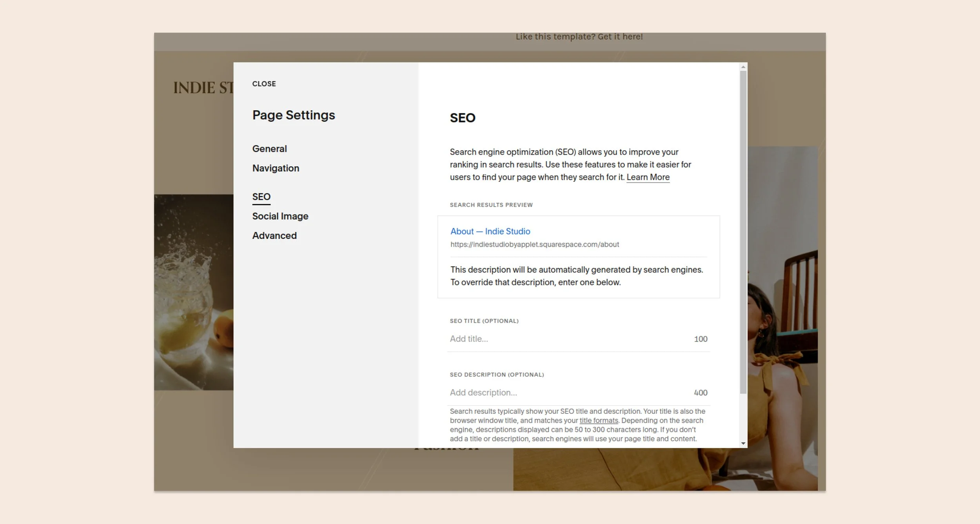Click the SEO heading in the panel
The image size is (980, 524).
coord(463,117)
